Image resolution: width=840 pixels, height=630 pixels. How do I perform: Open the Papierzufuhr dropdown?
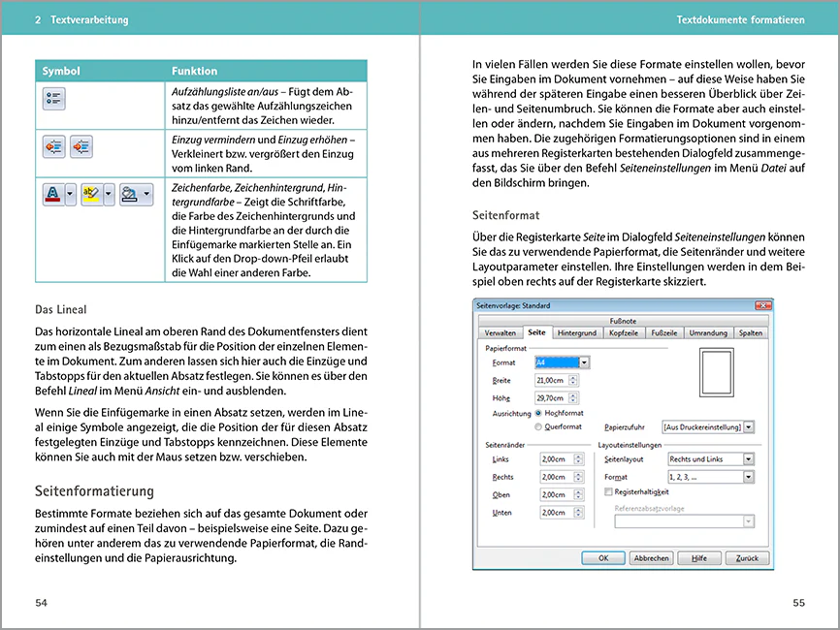pyautogui.click(x=748, y=426)
